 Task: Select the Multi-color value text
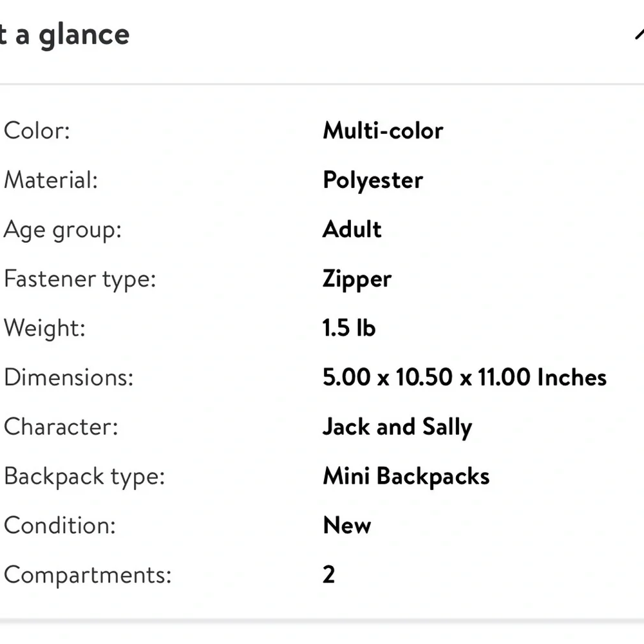point(383,131)
